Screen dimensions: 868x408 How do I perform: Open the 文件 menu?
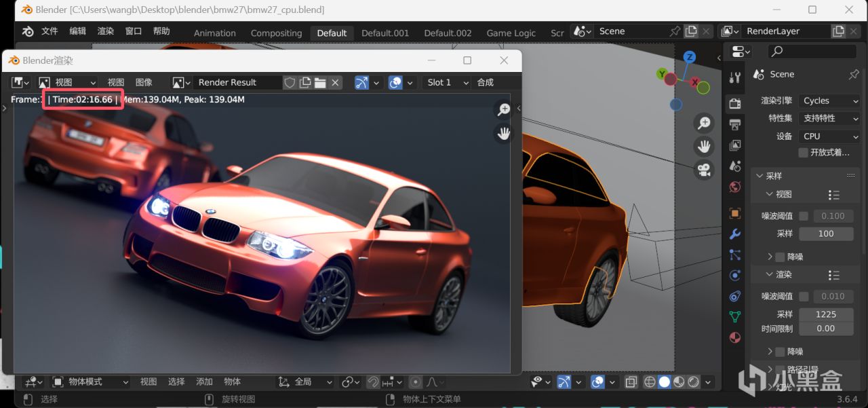coord(50,31)
